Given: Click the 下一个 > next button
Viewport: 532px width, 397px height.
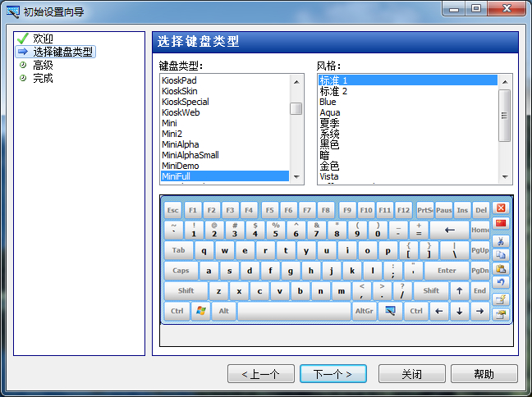Looking at the screenshot, I should point(332,374).
